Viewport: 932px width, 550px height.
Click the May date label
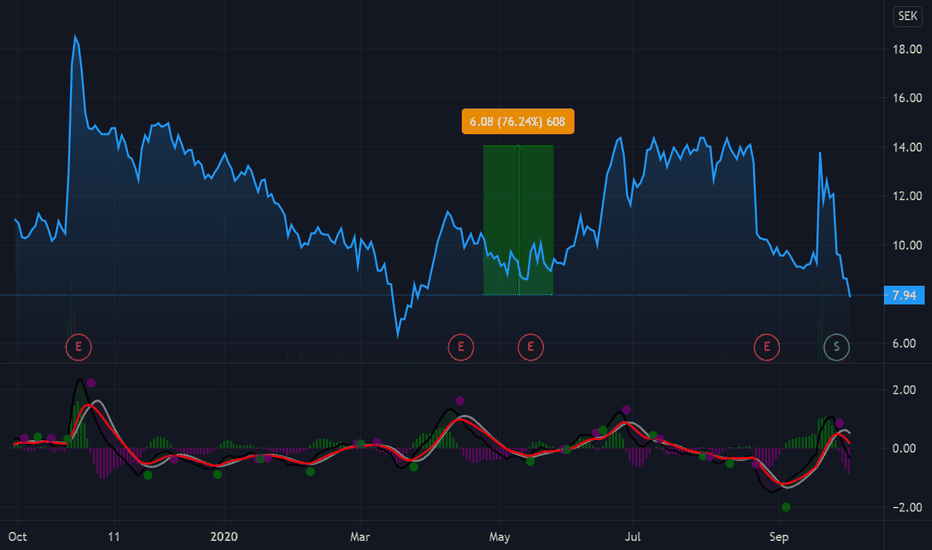pyautogui.click(x=499, y=537)
